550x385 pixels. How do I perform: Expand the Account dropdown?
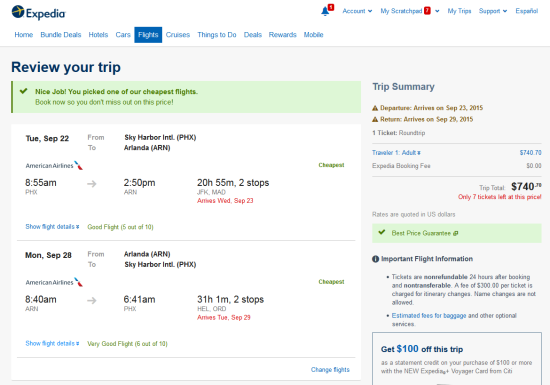[357, 11]
